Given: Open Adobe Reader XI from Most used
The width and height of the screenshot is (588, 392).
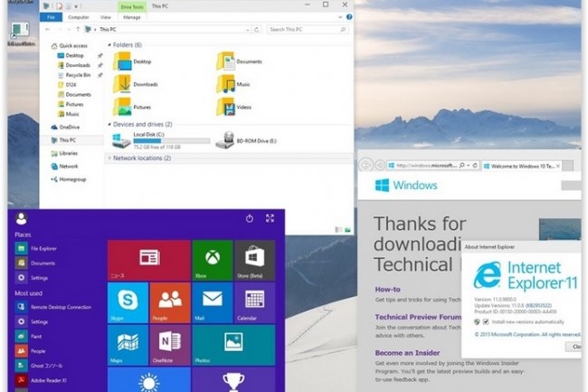Looking at the screenshot, I should tap(49, 378).
